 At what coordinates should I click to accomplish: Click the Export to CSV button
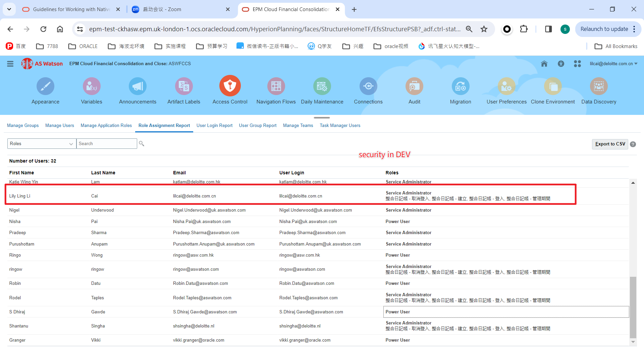coord(610,144)
